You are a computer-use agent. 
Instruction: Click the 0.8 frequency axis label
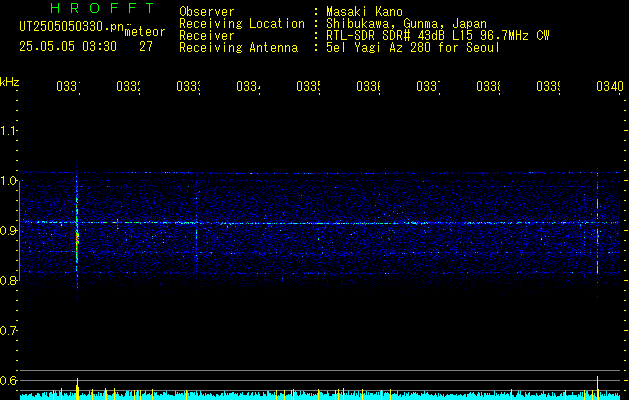tap(8, 280)
